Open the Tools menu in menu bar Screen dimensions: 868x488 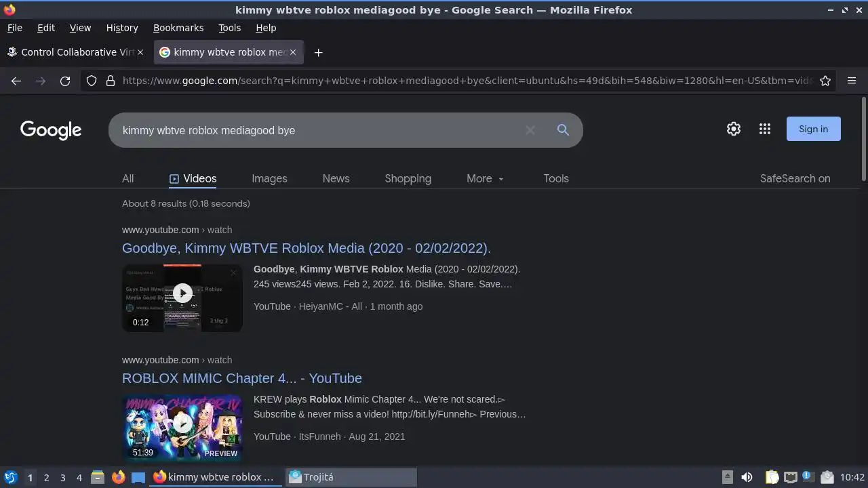(x=229, y=28)
